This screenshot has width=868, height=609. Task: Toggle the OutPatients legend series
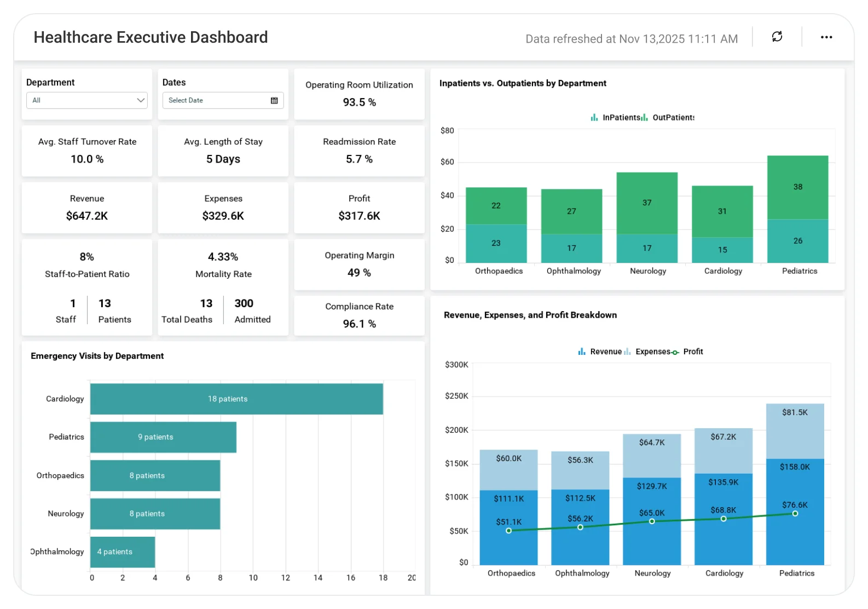tap(668, 117)
